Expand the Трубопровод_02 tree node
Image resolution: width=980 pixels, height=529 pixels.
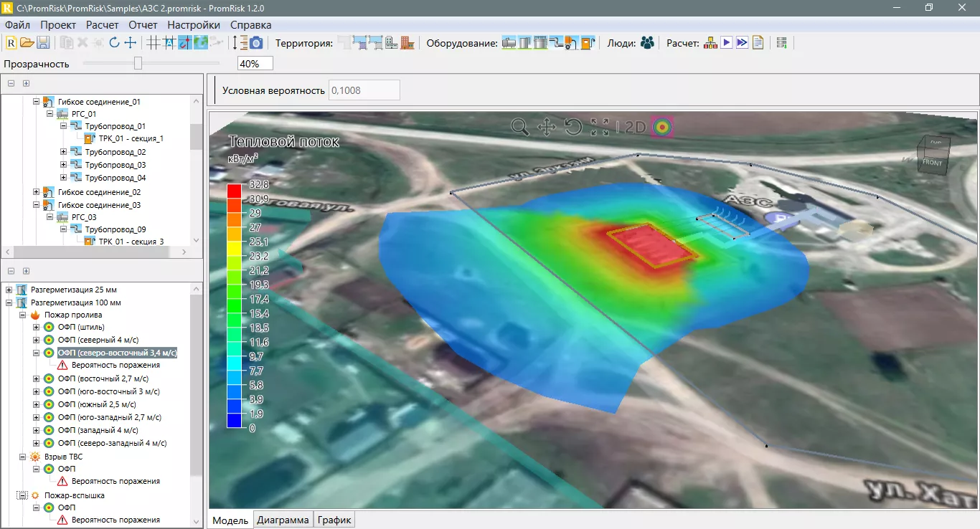coord(64,152)
